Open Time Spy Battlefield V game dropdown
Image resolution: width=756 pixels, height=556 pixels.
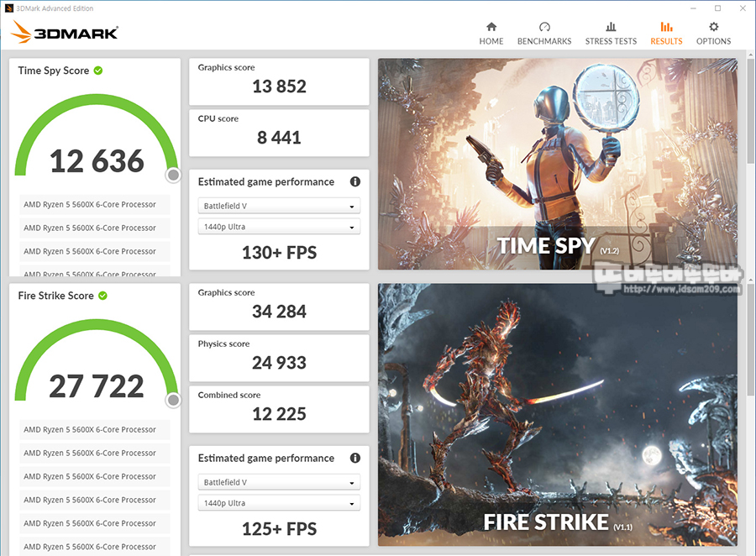click(x=279, y=206)
